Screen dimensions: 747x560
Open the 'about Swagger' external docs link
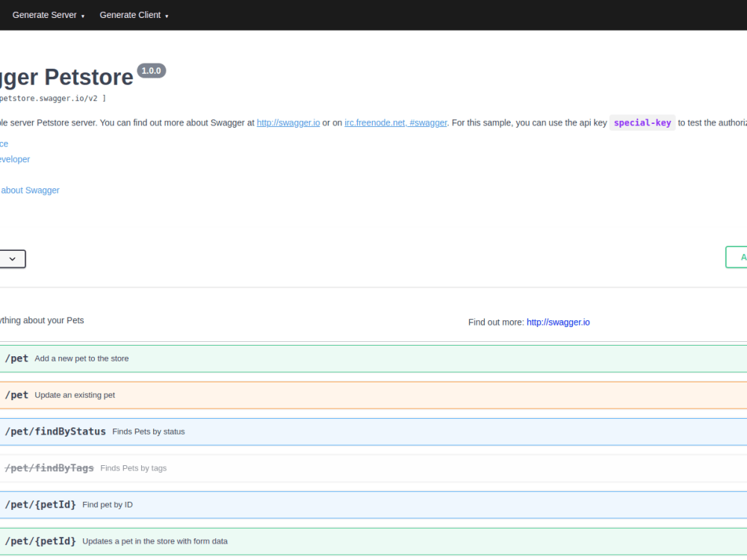[30, 190]
